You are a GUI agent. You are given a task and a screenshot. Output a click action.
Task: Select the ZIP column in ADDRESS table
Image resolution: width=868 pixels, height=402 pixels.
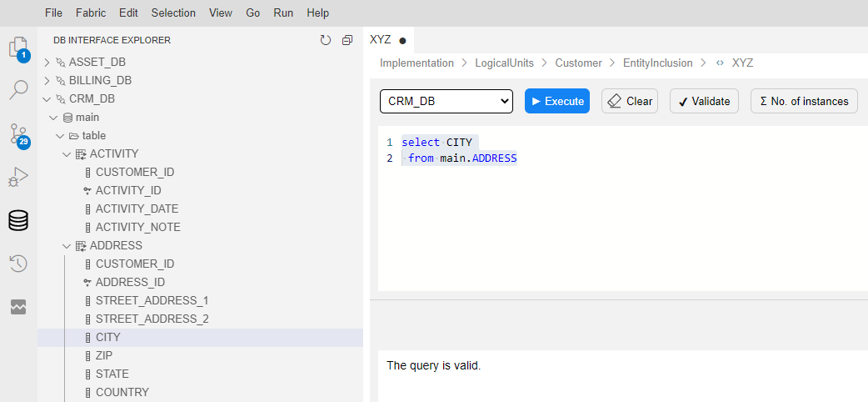(105, 355)
